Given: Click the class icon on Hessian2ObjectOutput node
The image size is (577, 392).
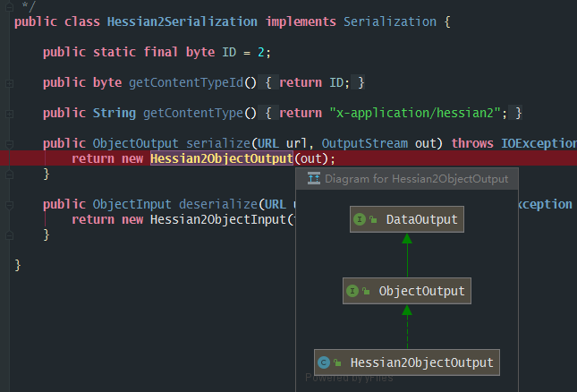Looking at the screenshot, I should click(x=325, y=362).
